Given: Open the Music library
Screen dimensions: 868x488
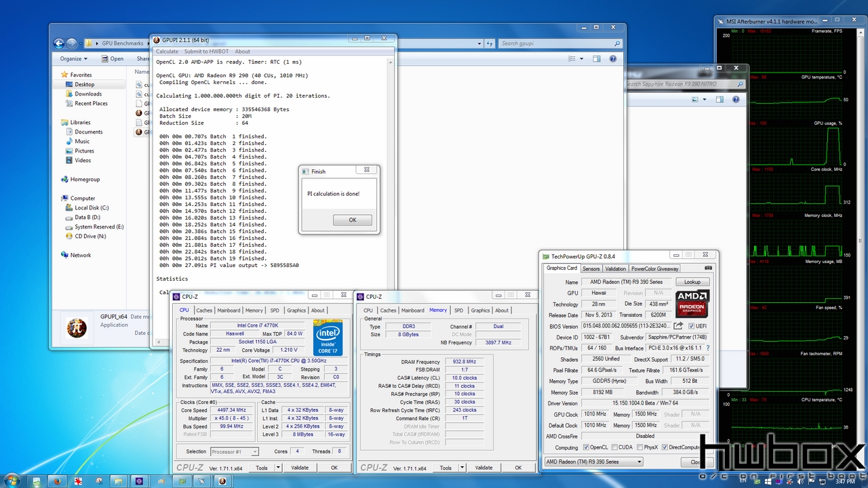Looking at the screenshot, I should 82,142.
